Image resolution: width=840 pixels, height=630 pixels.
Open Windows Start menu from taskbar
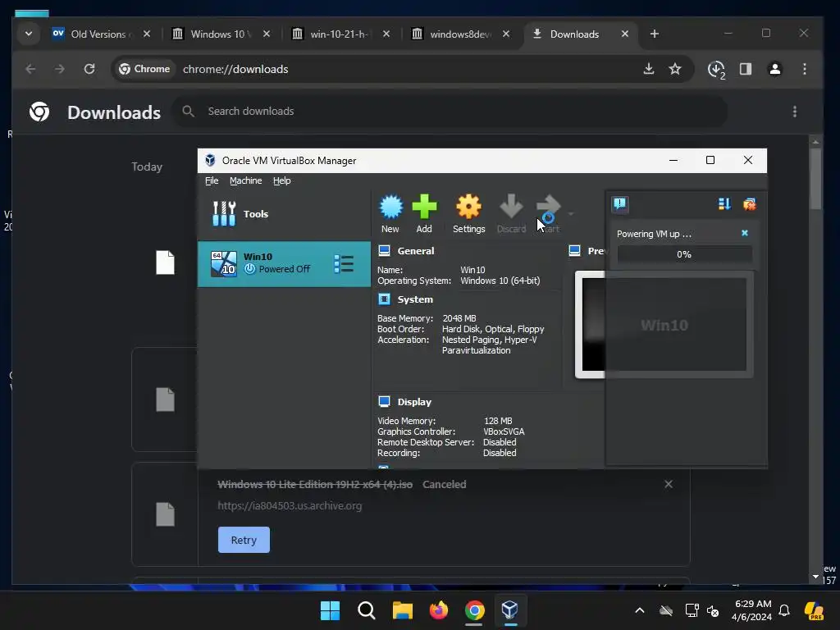[330, 610]
